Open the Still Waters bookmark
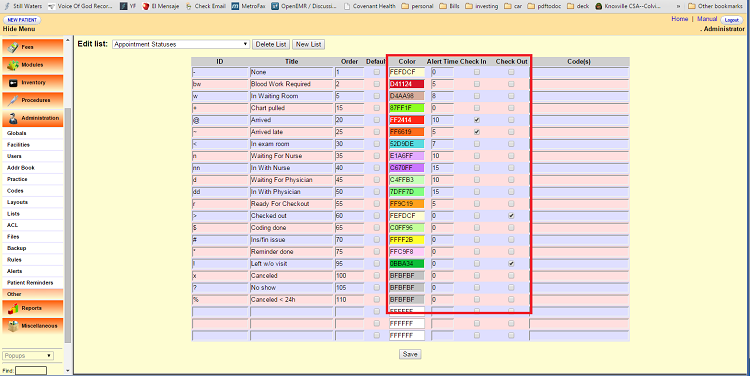Screen dimensions: 750x376 tap(23, 6)
